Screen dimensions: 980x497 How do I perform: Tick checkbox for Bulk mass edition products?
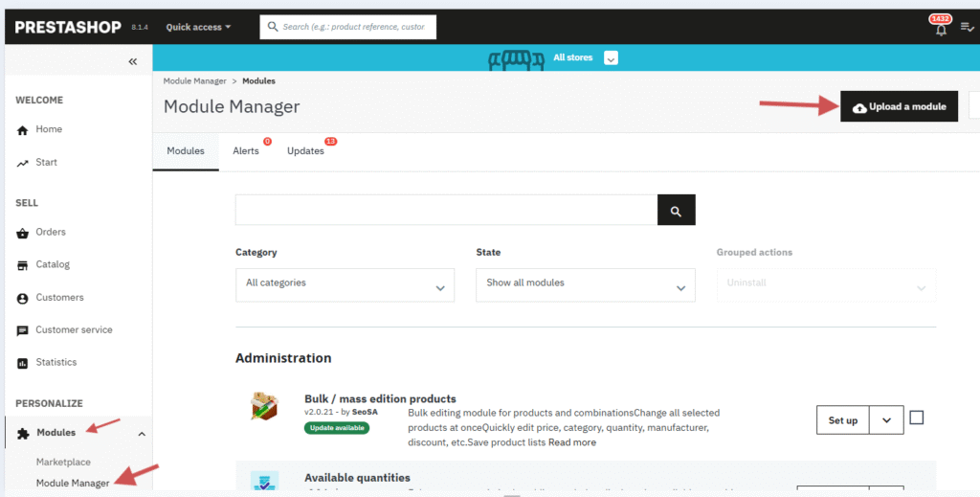(917, 418)
